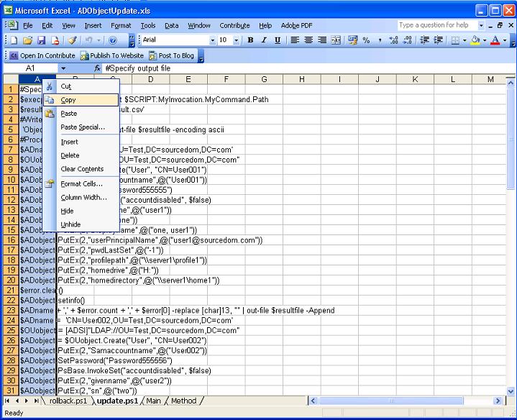Create a new blank workbook
The image size is (517, 420).
(x=14, y=40)
